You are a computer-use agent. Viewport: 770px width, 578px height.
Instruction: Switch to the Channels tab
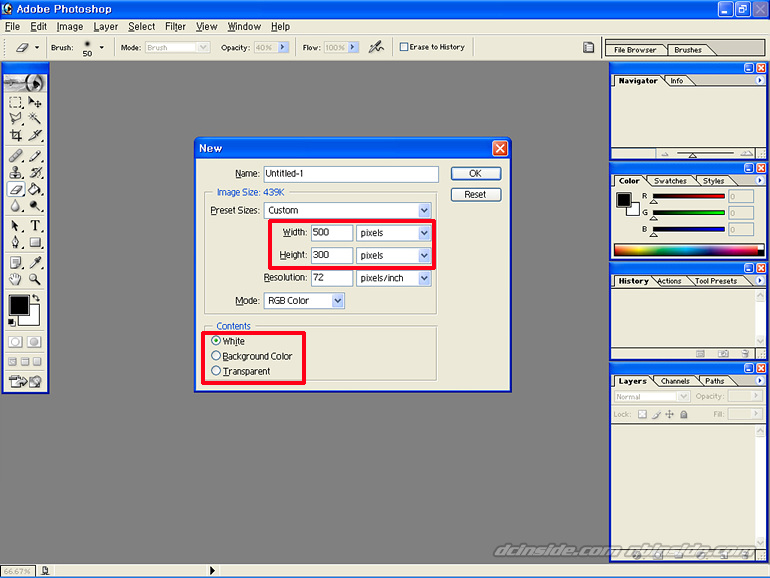click(x=675, y=381)
